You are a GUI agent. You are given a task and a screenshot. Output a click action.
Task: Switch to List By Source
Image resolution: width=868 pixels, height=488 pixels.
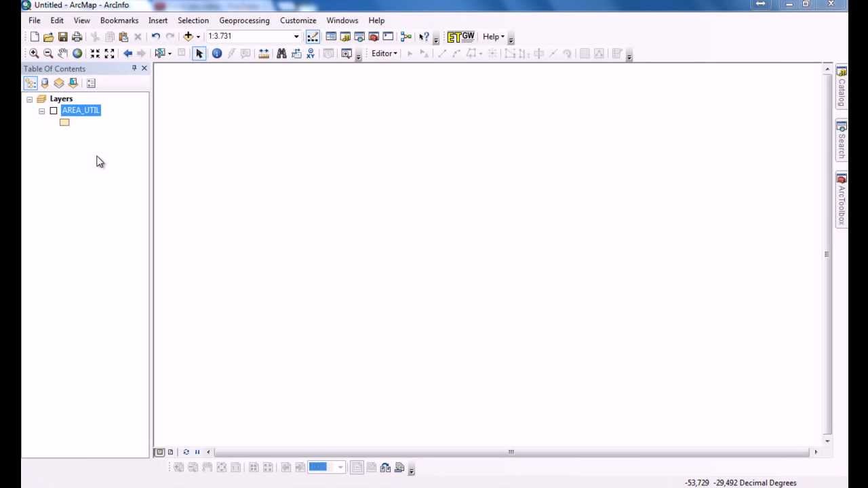pyautogui.click(x=45, y=83)
